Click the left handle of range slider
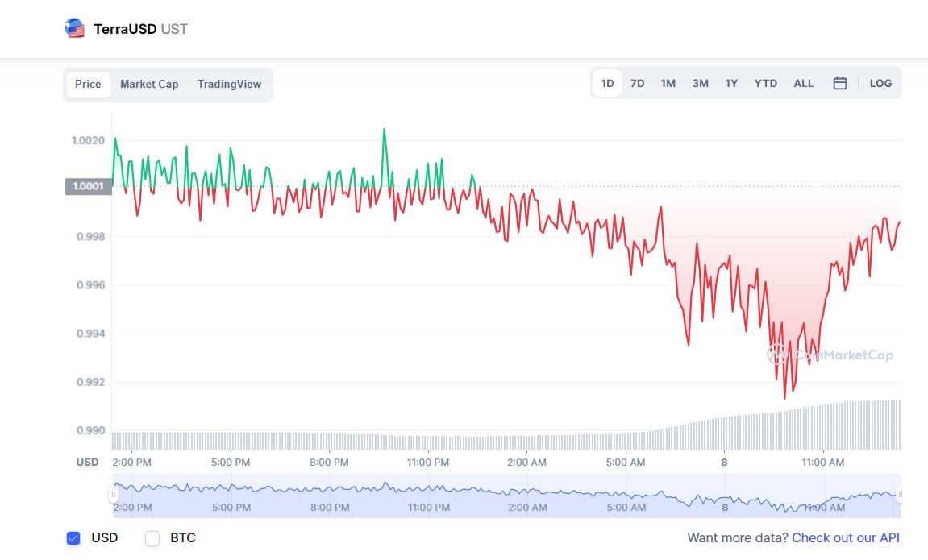The width and height of the screenshot is (928, 560). point(114,494)
